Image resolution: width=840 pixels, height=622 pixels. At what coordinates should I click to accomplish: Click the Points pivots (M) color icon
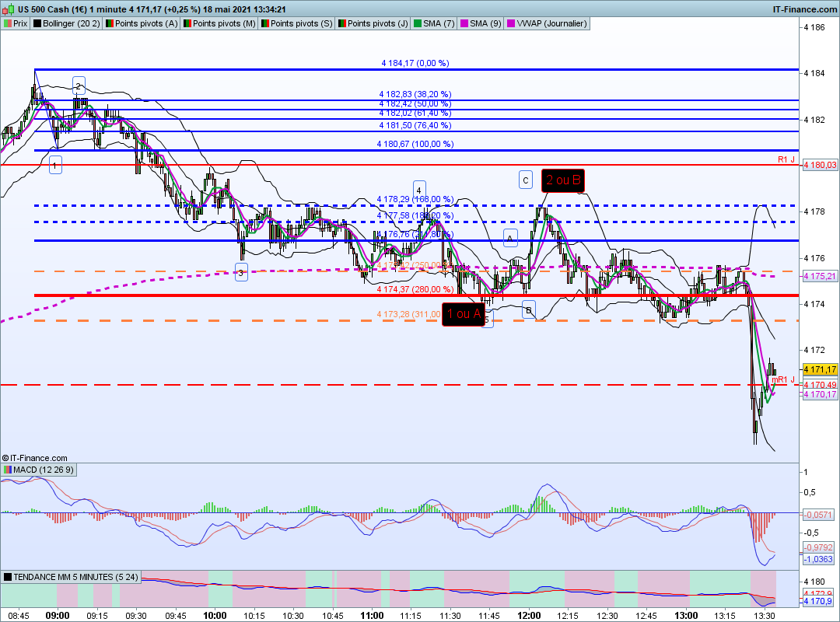click(x=187, y=23)
